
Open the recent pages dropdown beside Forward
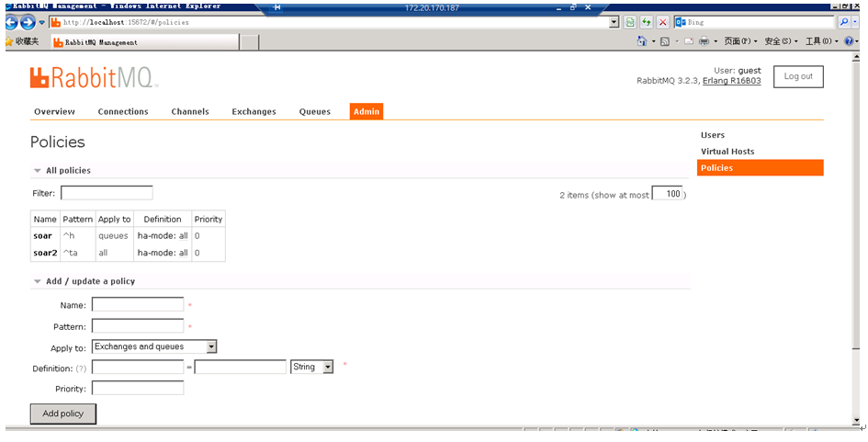(x=41, y=23)
